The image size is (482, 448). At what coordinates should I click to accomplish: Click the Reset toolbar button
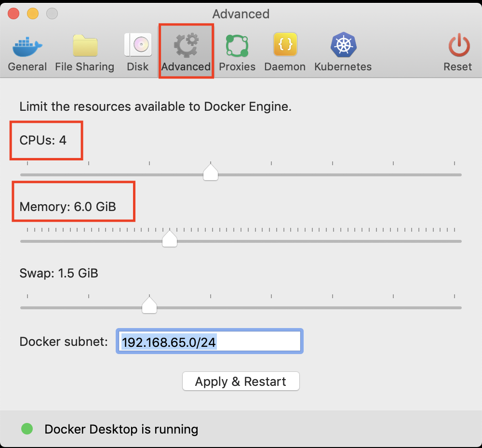(x=457, y=51)
